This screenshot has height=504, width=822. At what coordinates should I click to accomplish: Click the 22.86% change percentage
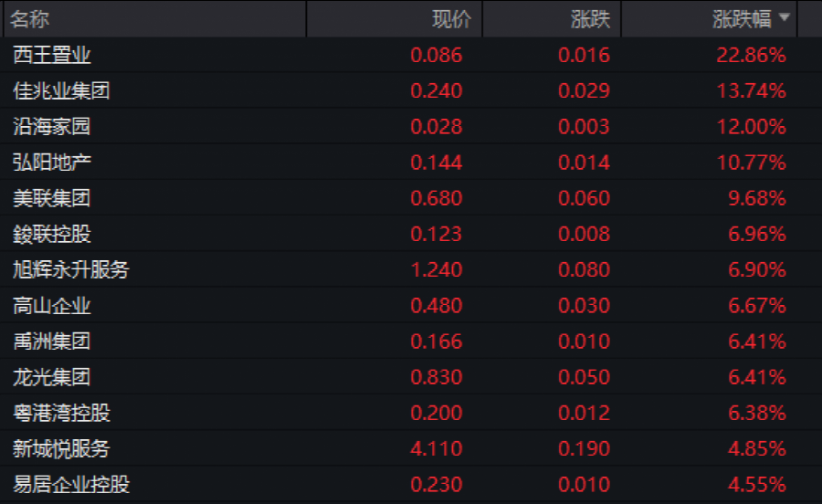752,55
